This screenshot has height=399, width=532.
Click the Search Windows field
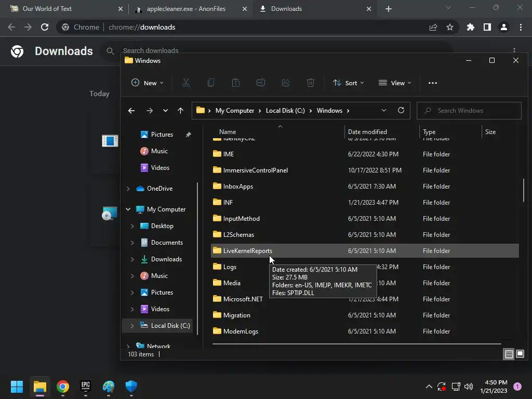point(469,111)
